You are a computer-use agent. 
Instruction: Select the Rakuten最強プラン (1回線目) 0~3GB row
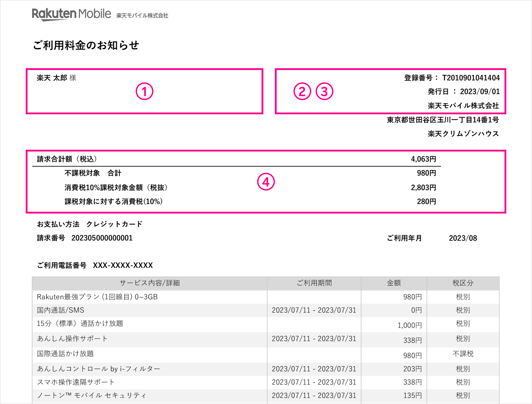point(266,297)
